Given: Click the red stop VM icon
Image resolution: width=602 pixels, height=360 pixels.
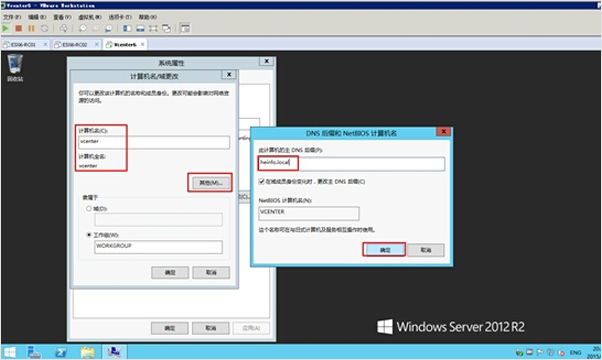Looking at the screenshot, I should [x=18, y=28].
